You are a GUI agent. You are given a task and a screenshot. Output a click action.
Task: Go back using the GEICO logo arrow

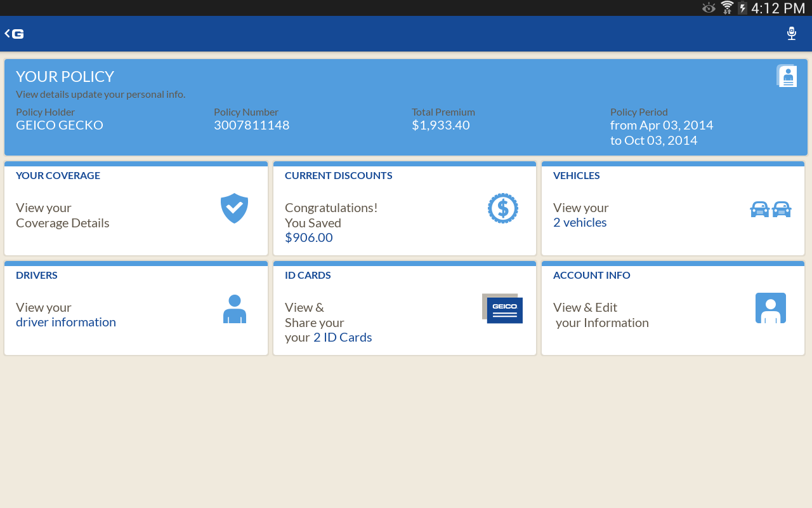14,34
